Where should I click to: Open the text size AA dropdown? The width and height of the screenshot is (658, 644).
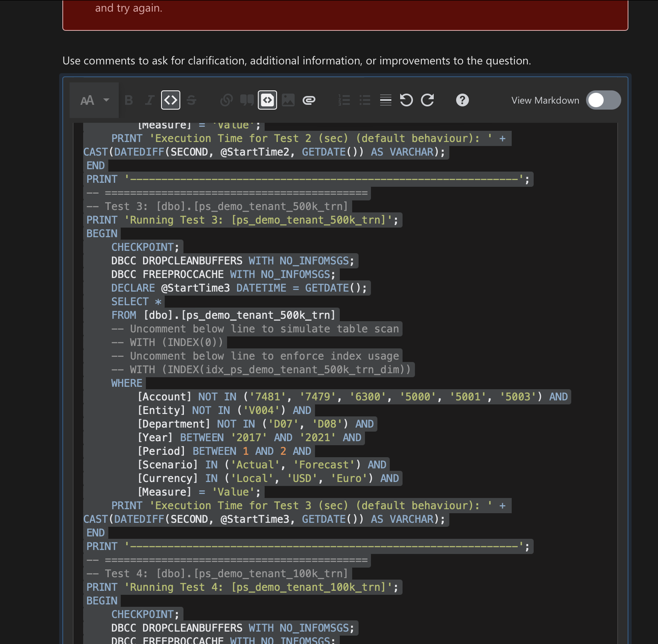[94, 100]
